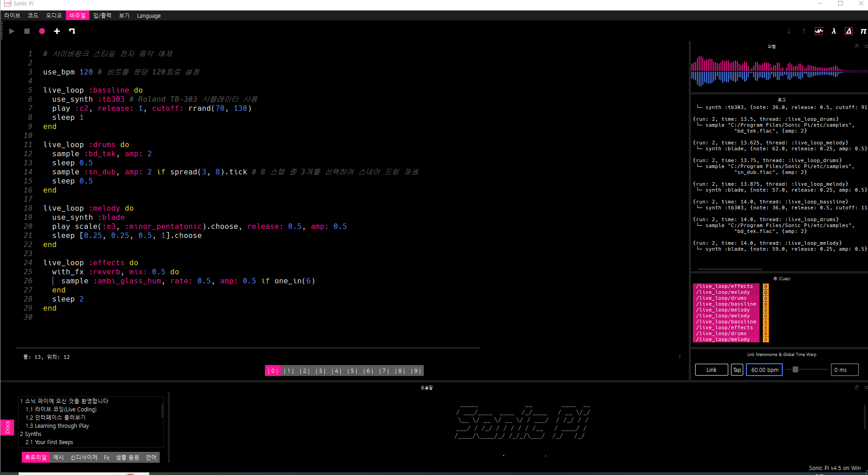
Task: Select the 튜토리얼 help tab
Action: tap(36, 457)
